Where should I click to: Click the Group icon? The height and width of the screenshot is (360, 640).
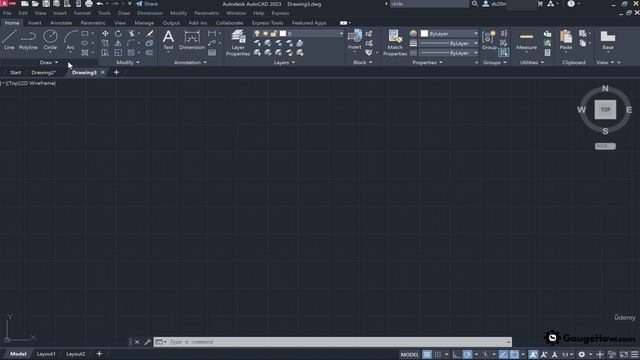[x=489, y=40]
